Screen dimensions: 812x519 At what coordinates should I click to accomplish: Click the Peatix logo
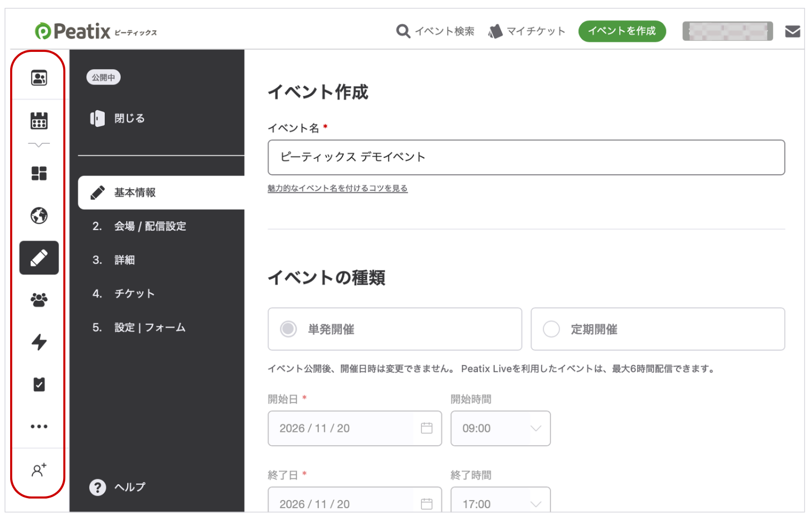[96, 31]
